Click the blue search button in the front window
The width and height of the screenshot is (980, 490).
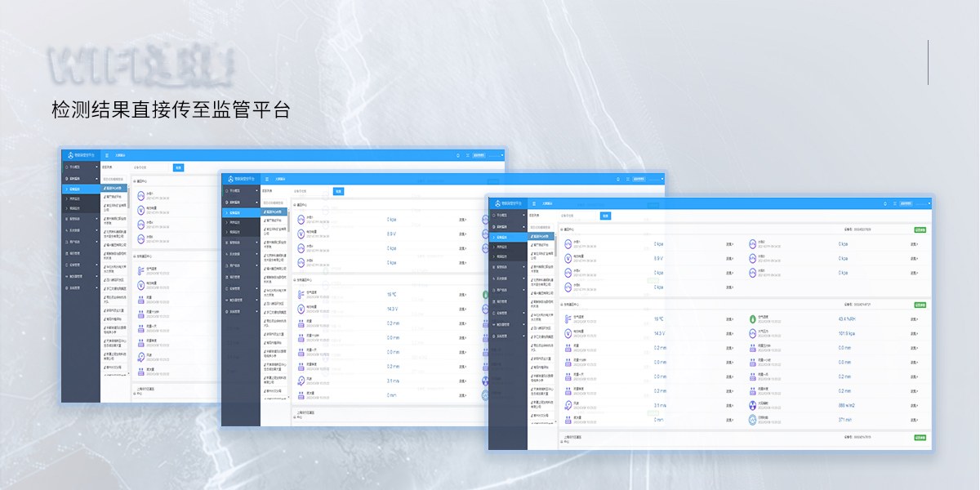click(x=605, y=216)
